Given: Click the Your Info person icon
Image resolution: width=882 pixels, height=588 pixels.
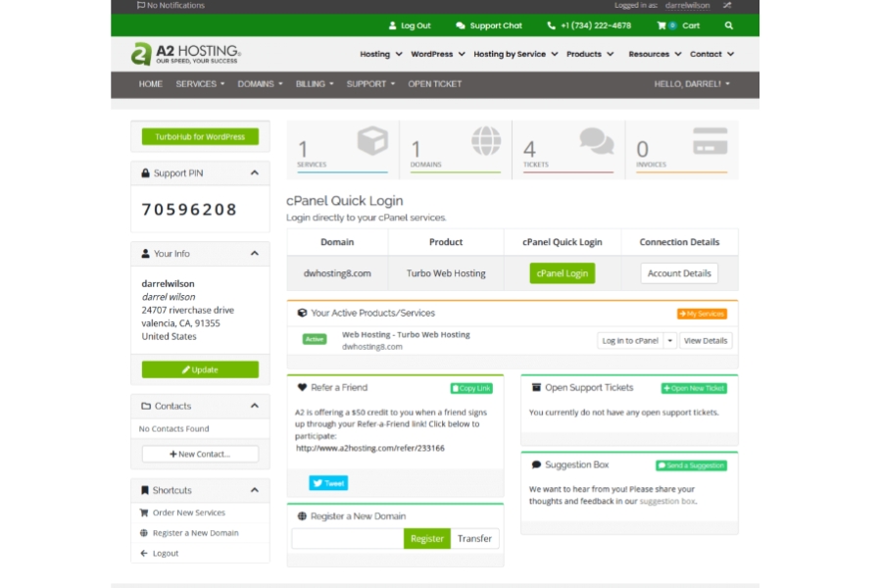Looking at the screenshot, I should point(146,253).
